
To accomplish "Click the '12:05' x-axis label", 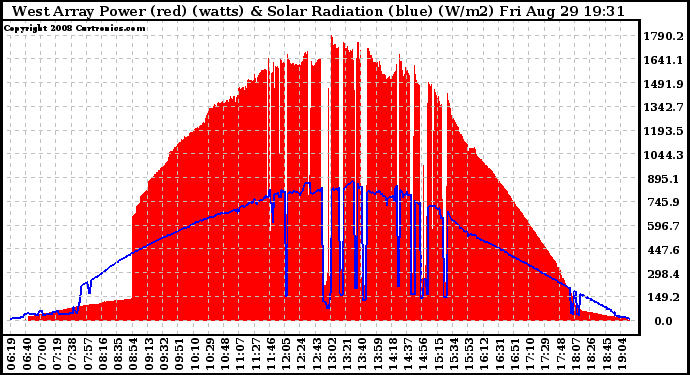I will click(x=286, y=354).
